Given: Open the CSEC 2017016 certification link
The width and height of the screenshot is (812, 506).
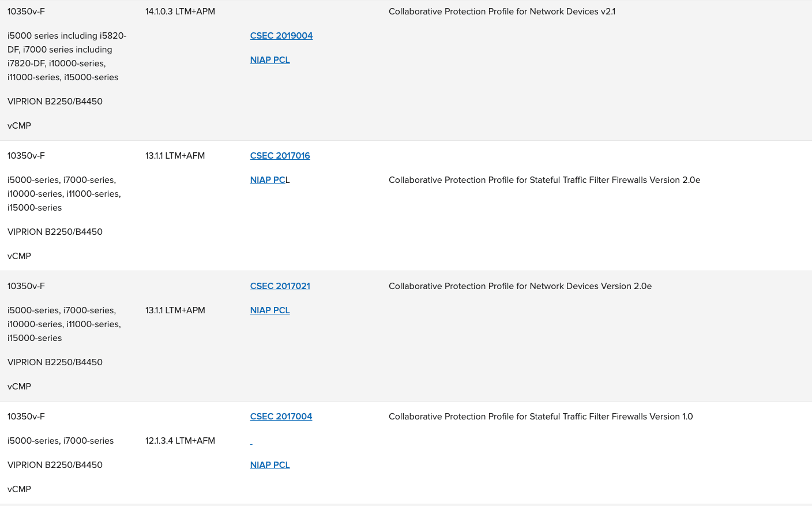Looking at the screenshot, I should click(x=280, y=155).
